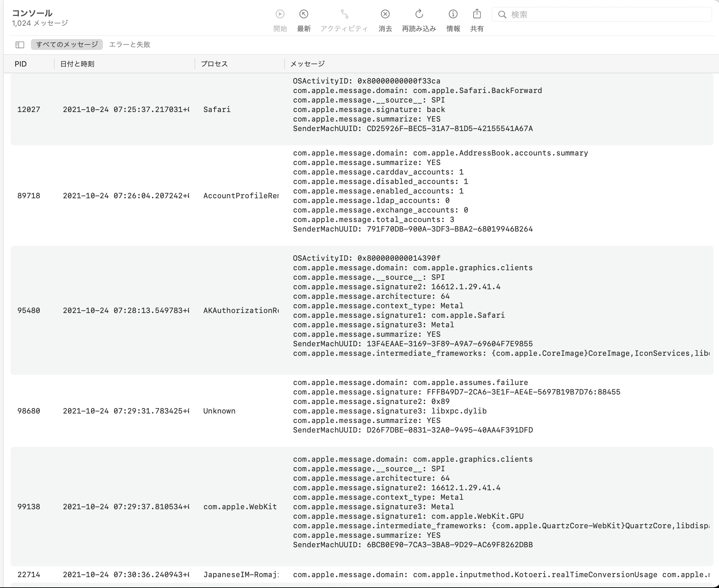Toggle the sidebar visibility button
This screenshot has width=719, height=588.
pyautogui.click(x=20, y=44)
